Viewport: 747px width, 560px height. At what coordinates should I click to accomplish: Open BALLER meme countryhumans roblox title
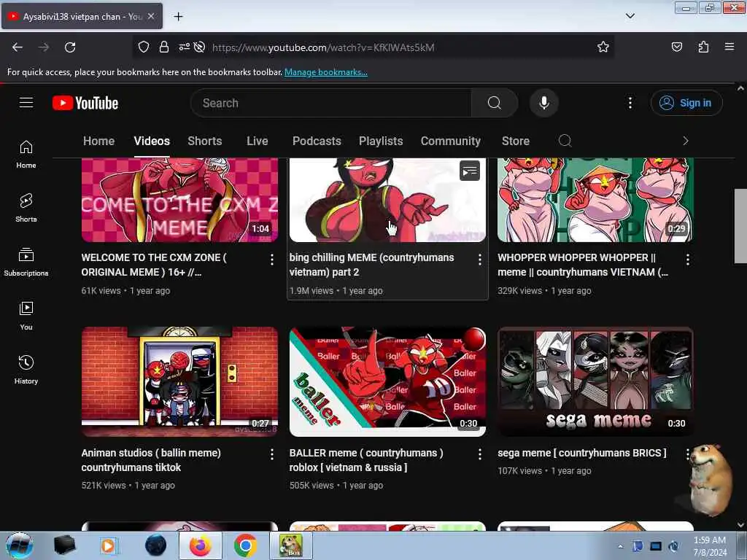[x=366, y=460]
